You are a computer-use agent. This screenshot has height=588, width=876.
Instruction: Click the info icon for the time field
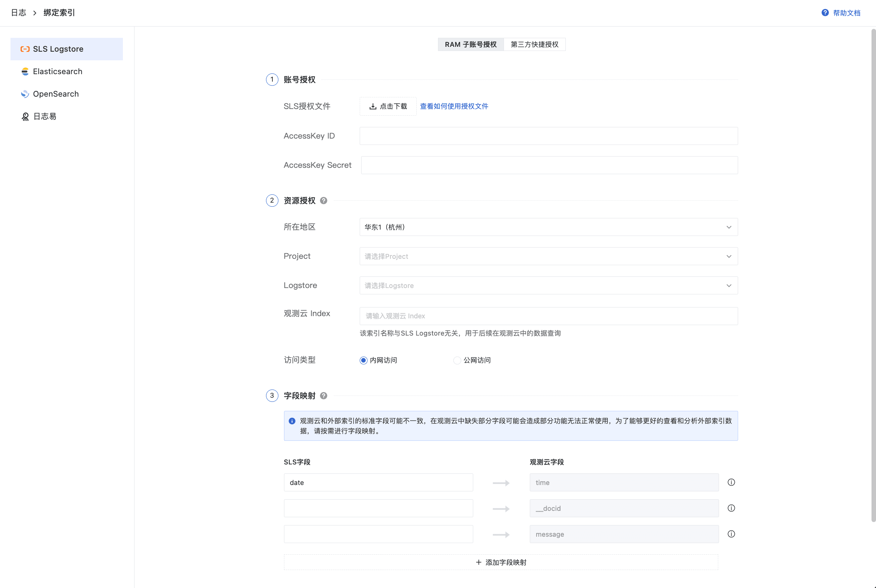tap(731, 482)
